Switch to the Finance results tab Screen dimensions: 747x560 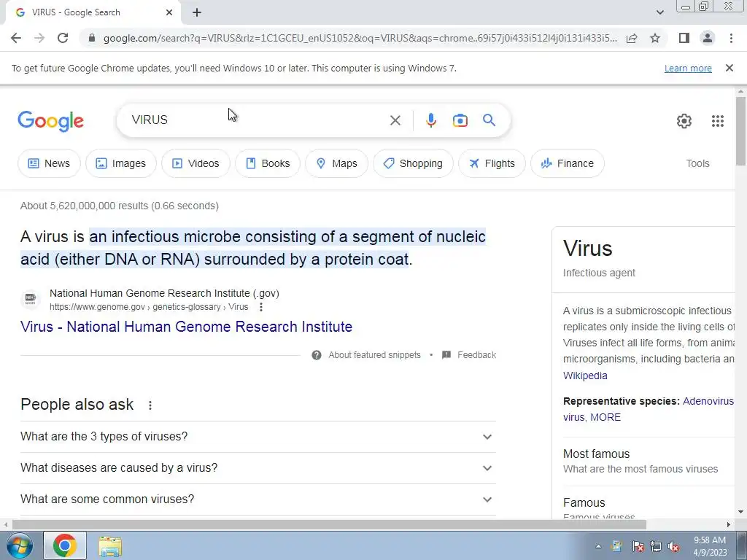tap(568, 163)
